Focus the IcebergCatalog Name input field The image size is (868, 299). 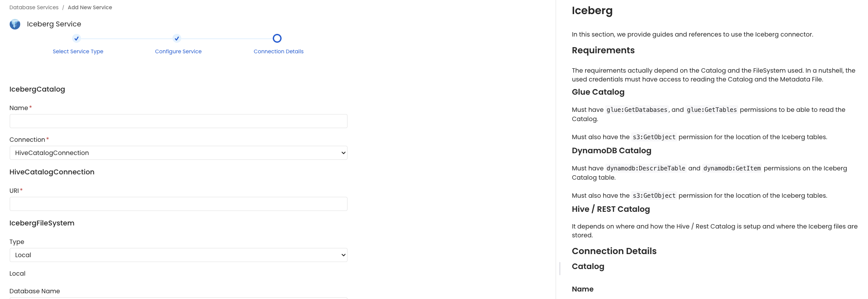178,121
